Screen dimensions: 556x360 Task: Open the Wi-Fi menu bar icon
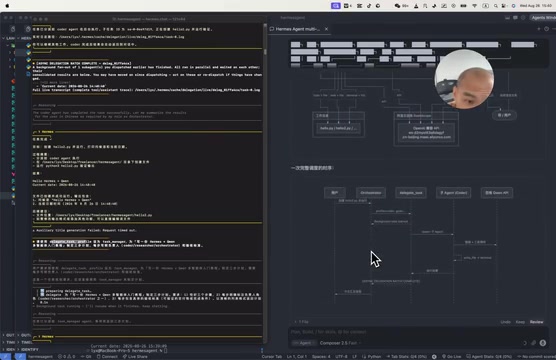[474, 6]
